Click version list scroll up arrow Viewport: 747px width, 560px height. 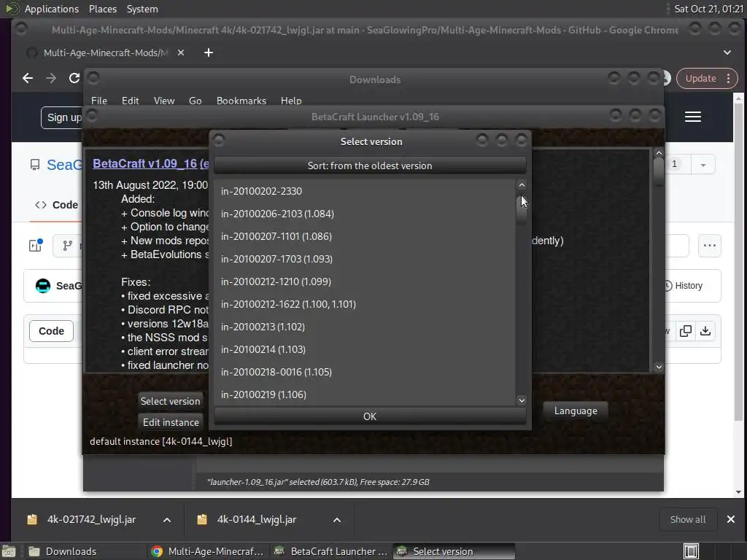click(x=522, y=185)
